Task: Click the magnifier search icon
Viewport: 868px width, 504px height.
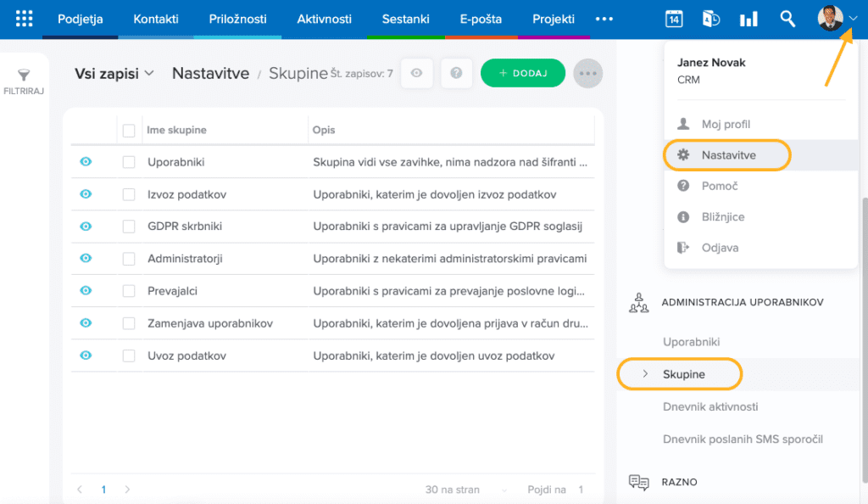Action: (x=787, y=19)
